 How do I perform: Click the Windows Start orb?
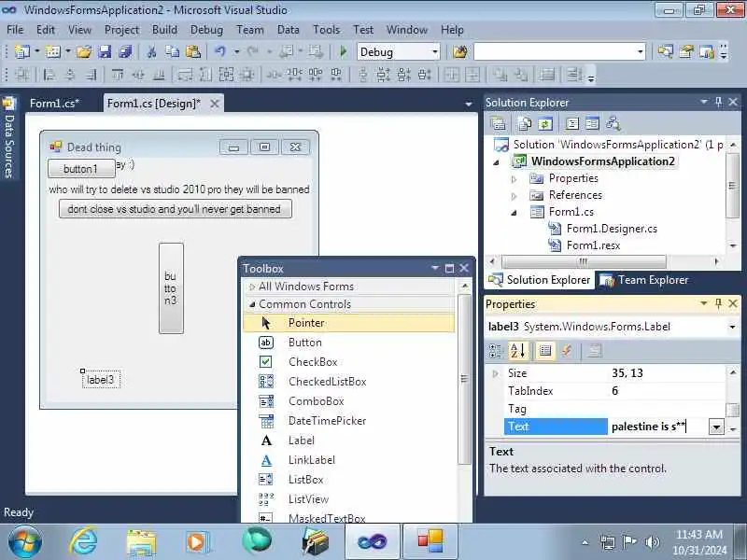[24, 542]
